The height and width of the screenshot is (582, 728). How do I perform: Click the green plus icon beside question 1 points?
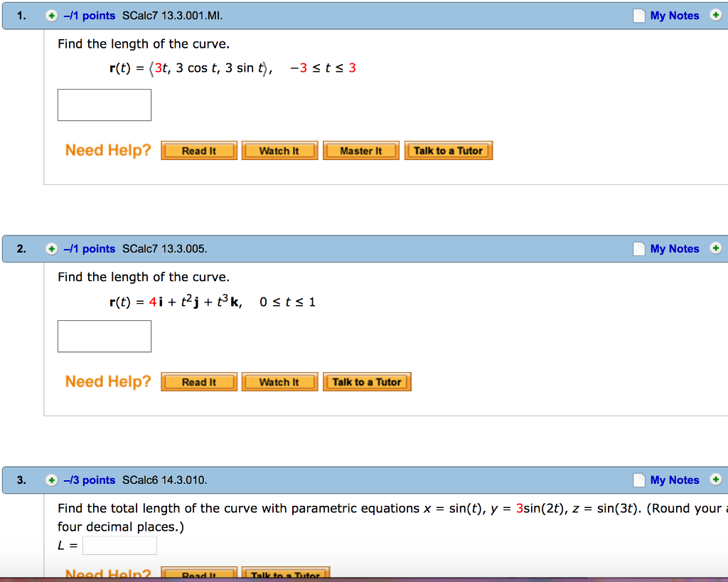point(50,15)
